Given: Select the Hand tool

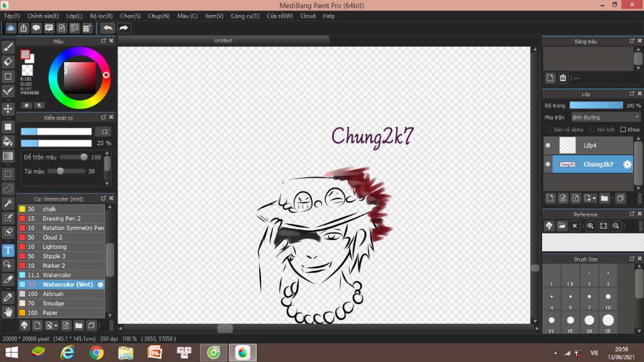Looking at the screenshot, I should [8, 312].
